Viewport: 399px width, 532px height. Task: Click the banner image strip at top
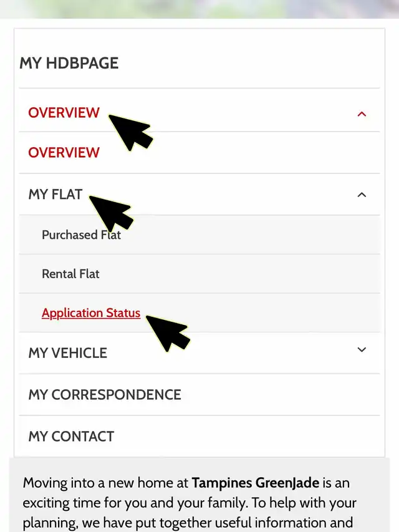[199, 9]
